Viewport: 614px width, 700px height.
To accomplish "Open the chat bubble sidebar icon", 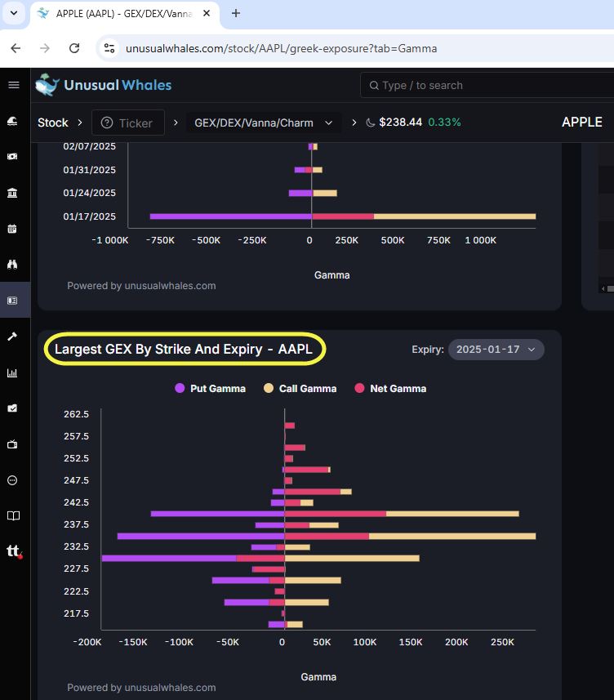I will 12,480.
